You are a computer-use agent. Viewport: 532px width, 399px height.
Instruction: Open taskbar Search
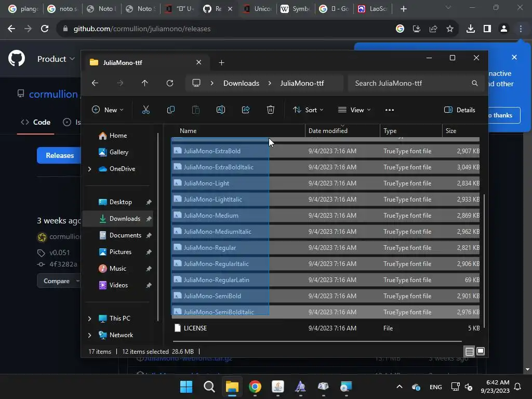[x=209, y=387]
